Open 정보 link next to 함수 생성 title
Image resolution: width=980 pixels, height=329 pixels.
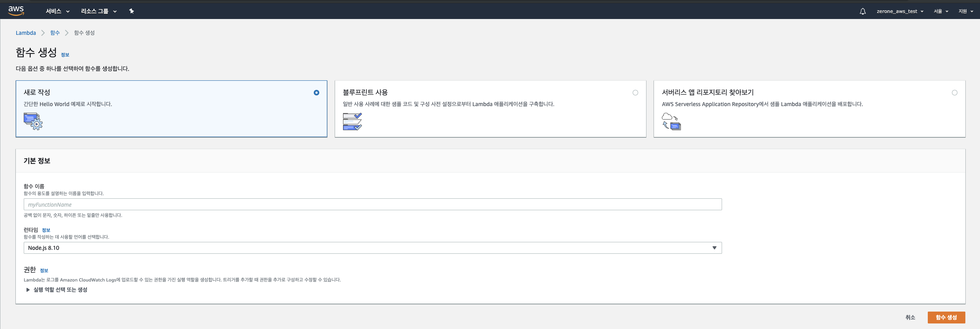point(65,55)
